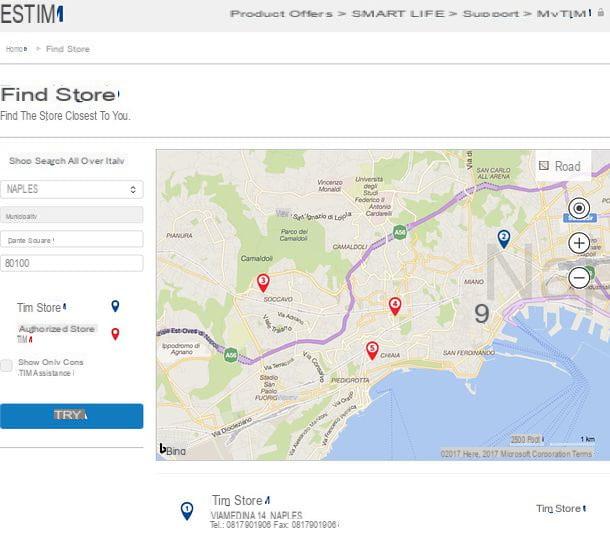Click the padlock icon in header
The width and height of the screenshot is (610, 546).
tap(601, 13)
